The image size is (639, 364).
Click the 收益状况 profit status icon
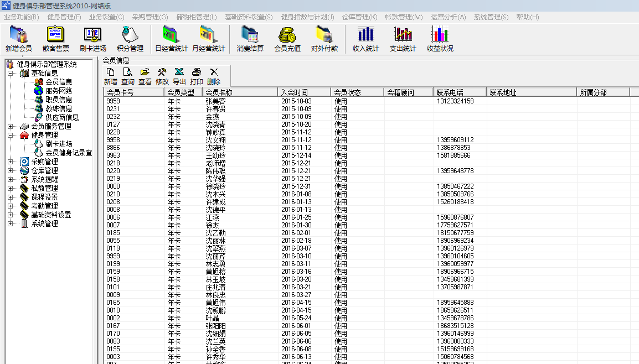[x=440, y=39]
